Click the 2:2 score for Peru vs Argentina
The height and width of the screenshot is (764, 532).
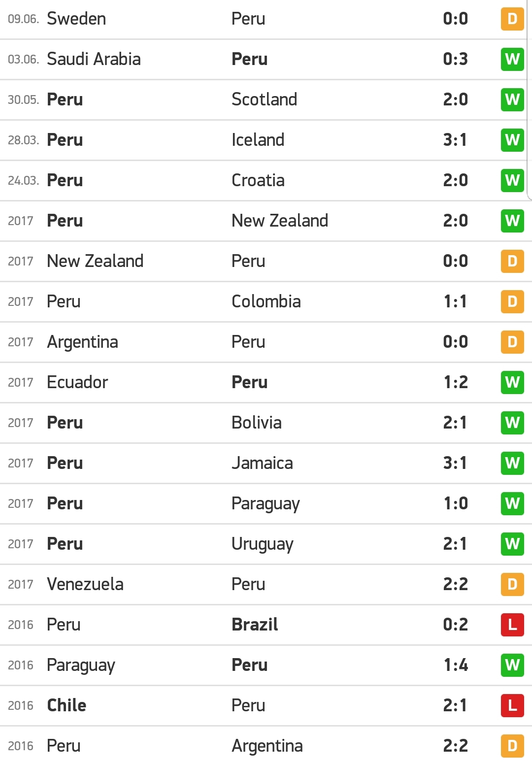455,746
